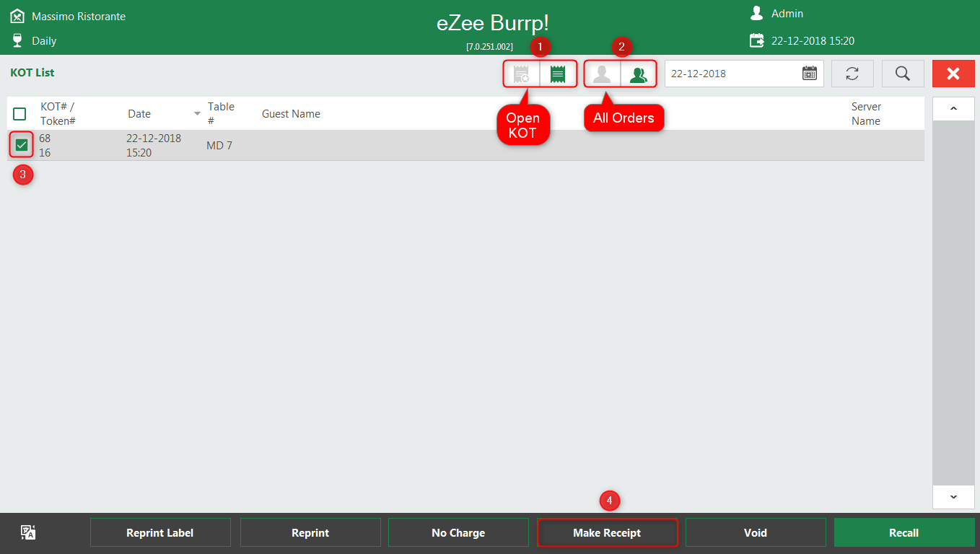Open the calendar date picker icon
The height and width of the screenshot is (554, 980).
click(810, 74)
